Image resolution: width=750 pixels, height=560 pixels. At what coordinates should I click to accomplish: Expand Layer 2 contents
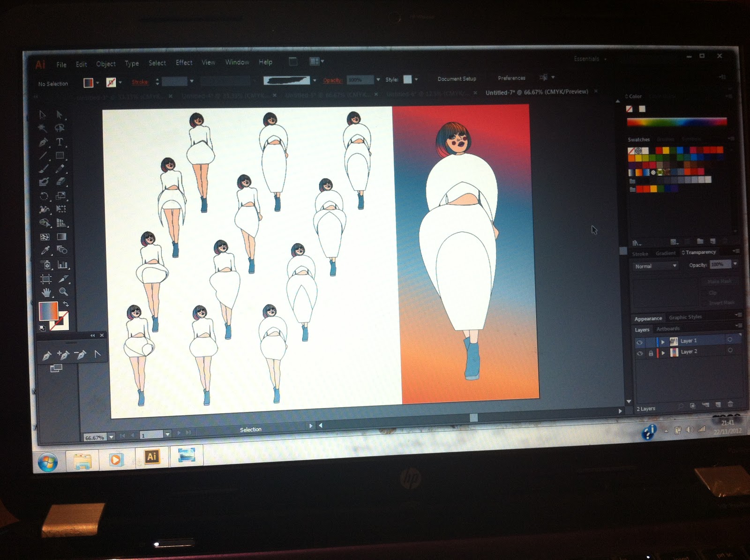[x=663, y=353]
